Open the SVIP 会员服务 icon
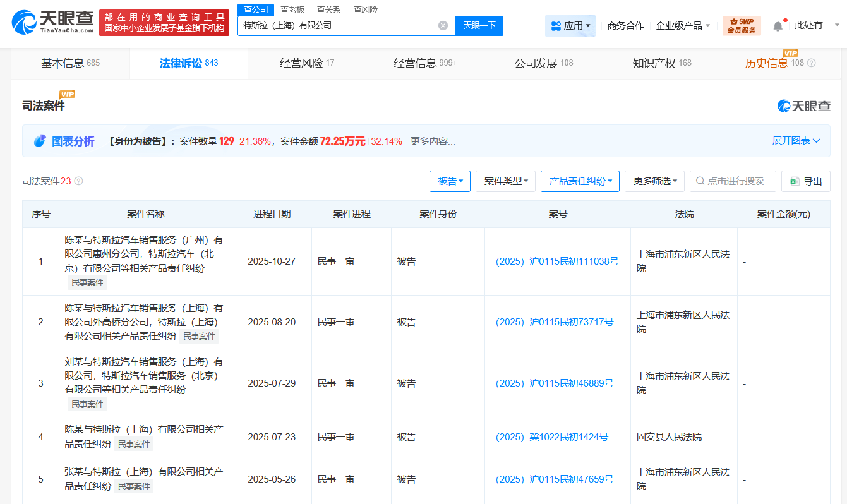Viewport: 847px width, 504px height. (741, 26)
